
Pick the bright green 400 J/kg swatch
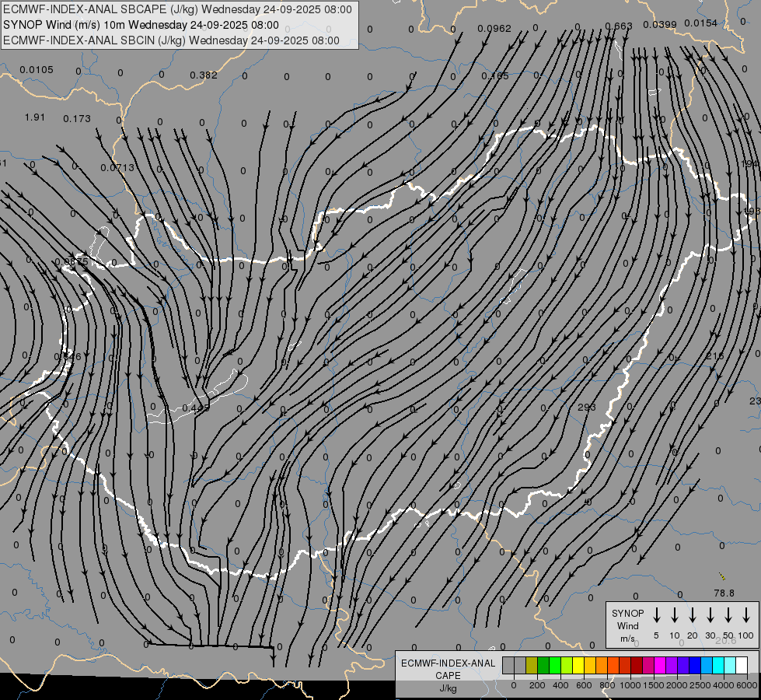pyautogui.click(x=555, y=665)
